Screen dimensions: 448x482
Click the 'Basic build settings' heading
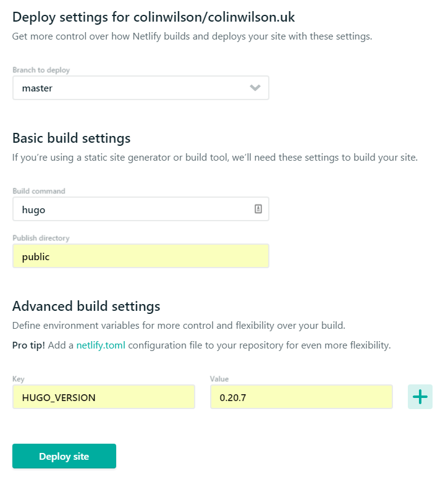click(x=72, y=138)
